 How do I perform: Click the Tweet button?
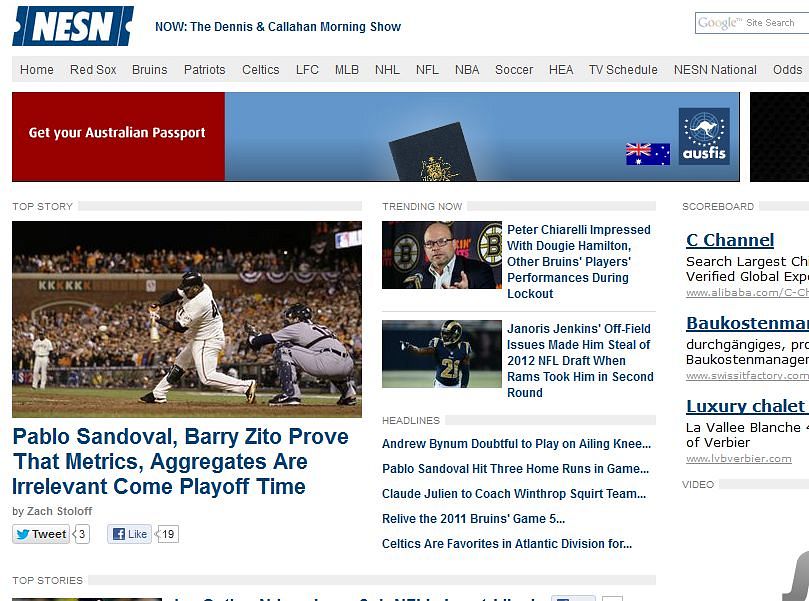point(41,534)
